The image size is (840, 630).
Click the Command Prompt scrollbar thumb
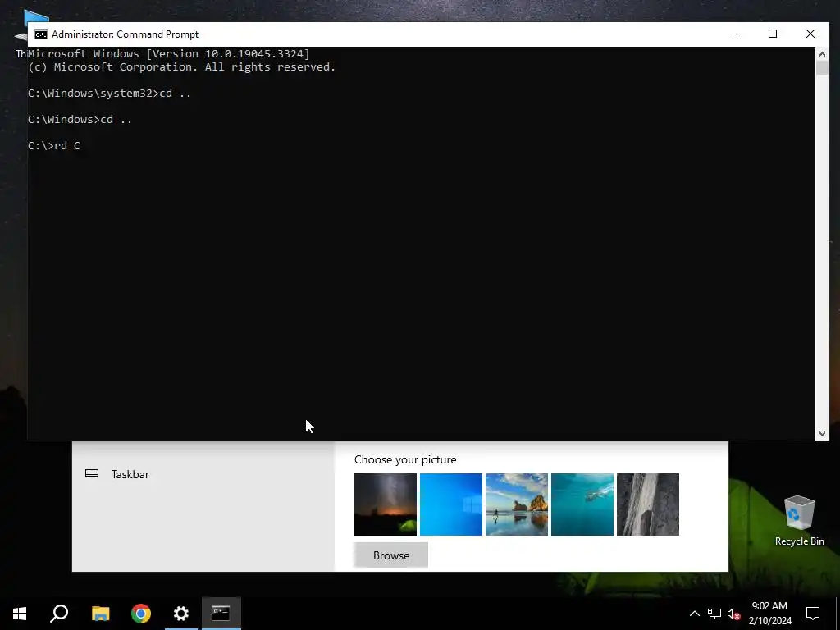click(822, 68)
